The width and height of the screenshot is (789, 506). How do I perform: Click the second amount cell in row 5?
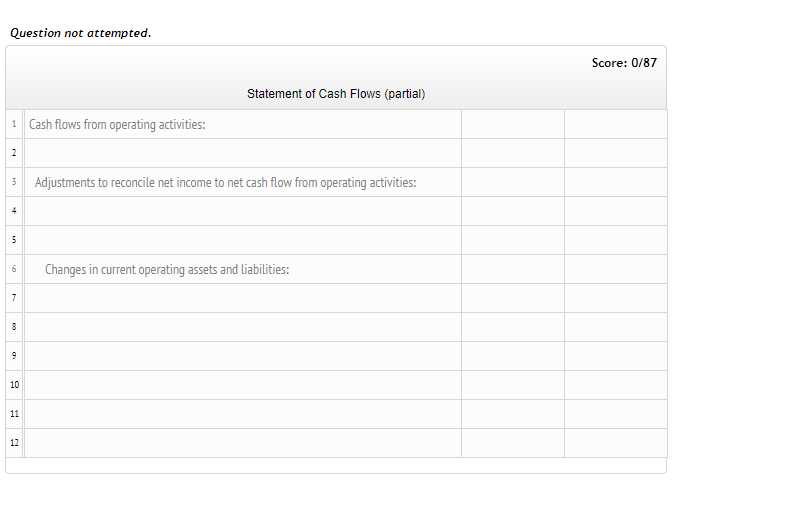[x=616, y=240]
